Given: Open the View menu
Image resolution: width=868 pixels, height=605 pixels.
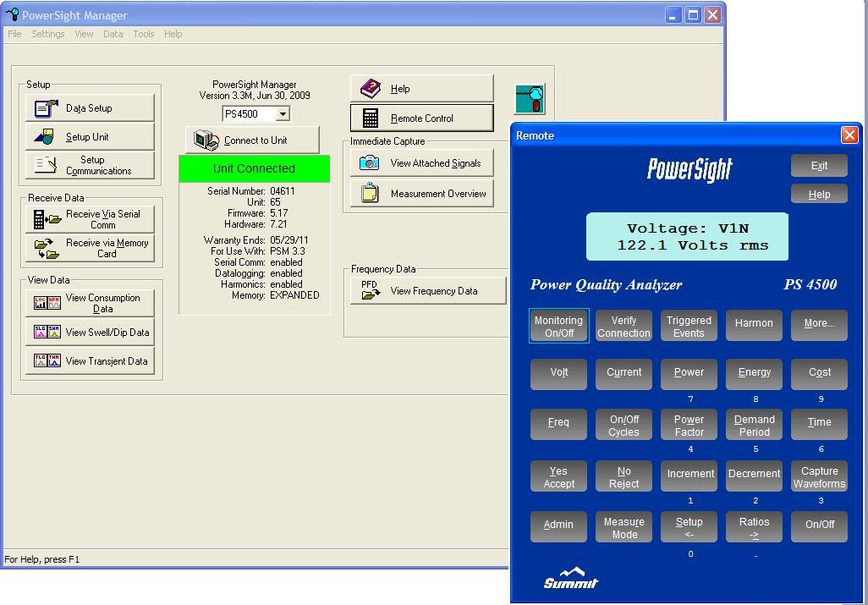Looking at the screenshot, I should pyautogui.click(x=84, y=34).
